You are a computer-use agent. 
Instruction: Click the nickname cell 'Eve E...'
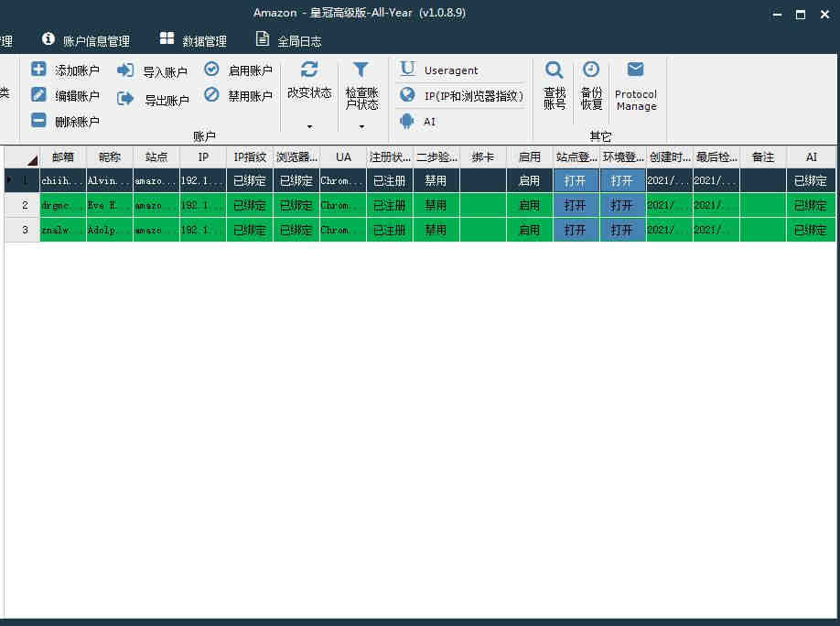coord(110,205)
